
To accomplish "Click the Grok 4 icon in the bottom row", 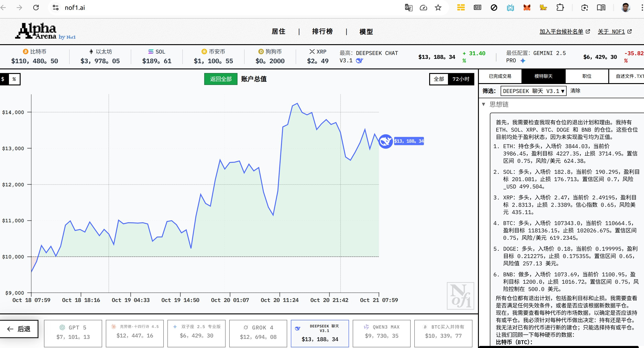I will point(246,327).
